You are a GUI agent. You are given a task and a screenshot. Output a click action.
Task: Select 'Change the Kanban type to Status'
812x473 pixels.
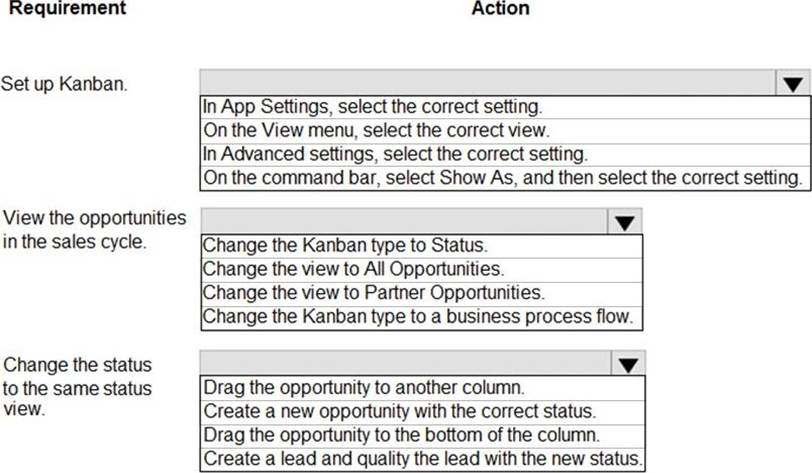coord(422,246)
